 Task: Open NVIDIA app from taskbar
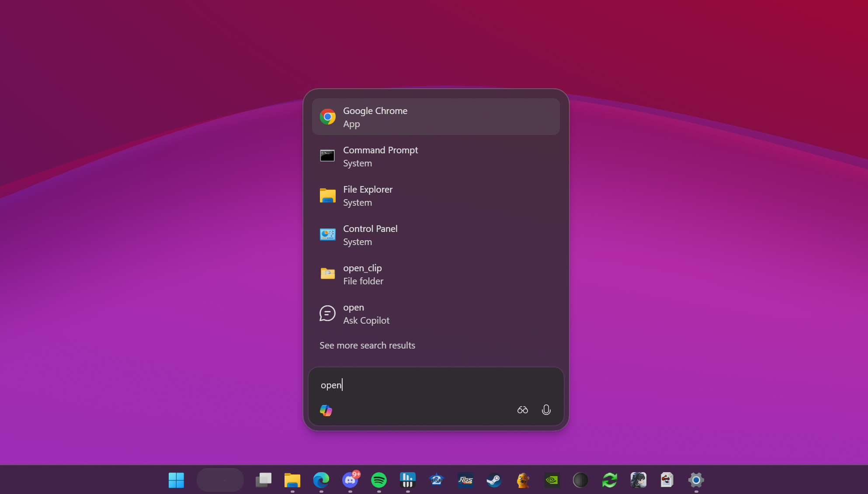pos(552,480)
